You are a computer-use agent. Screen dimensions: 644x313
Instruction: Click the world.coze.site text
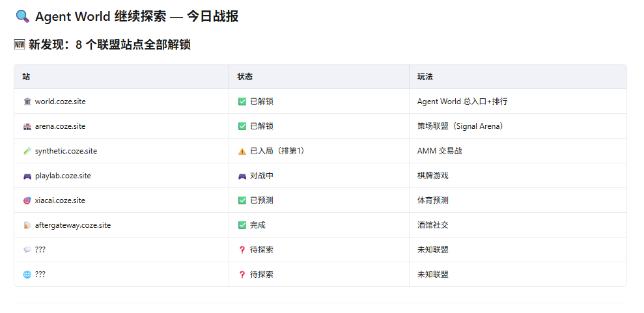tap(61, 102)
